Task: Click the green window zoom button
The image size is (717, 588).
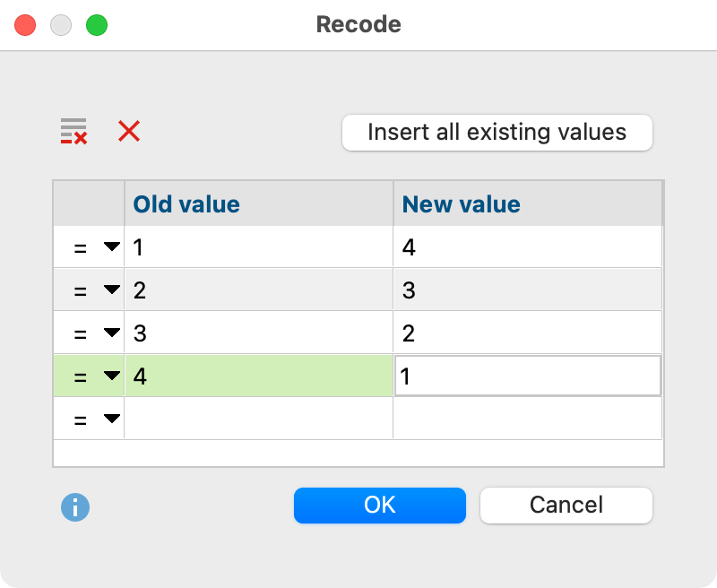Action: coord(96,25)
